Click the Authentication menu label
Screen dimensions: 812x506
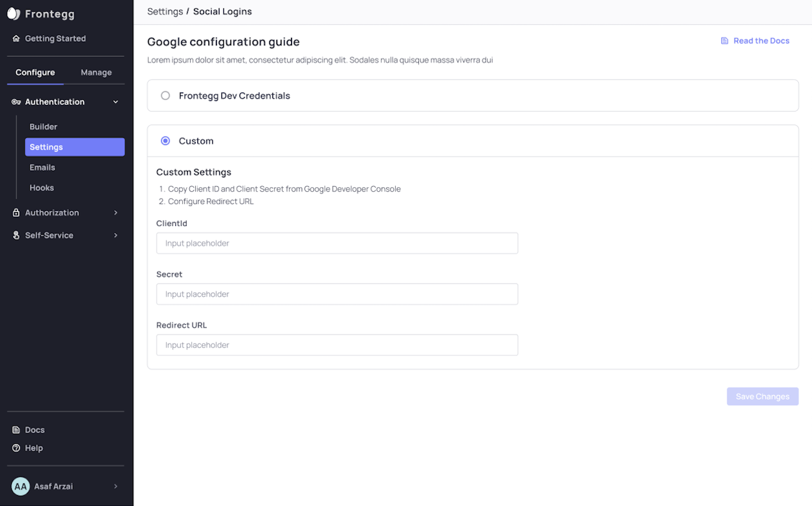tap(55, 102)
